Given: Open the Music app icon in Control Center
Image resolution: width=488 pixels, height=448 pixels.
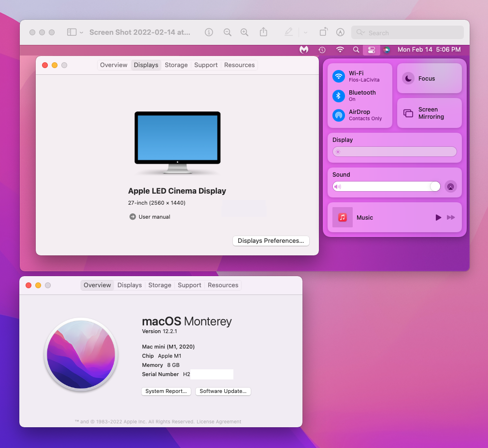Looking at the screenshot, I should pos(343,217).
